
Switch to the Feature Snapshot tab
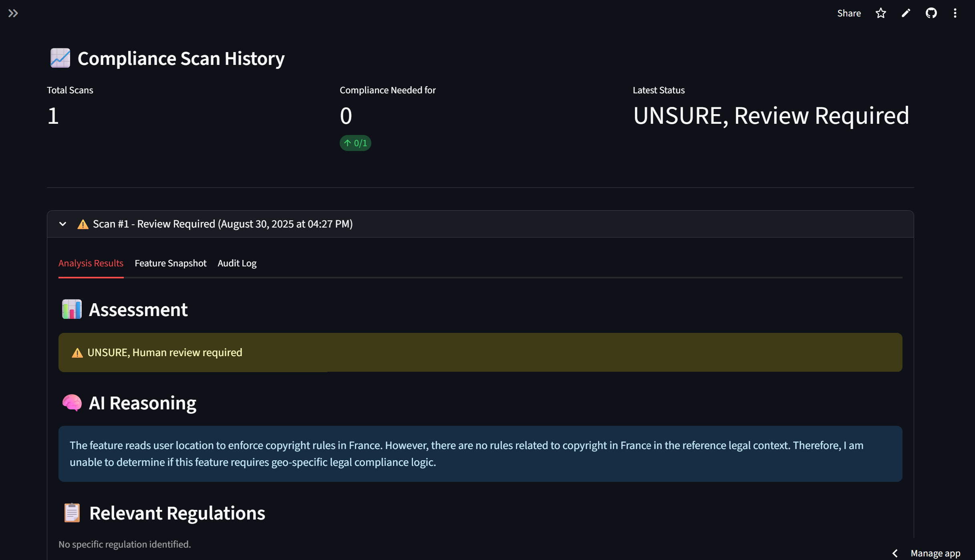170,263
